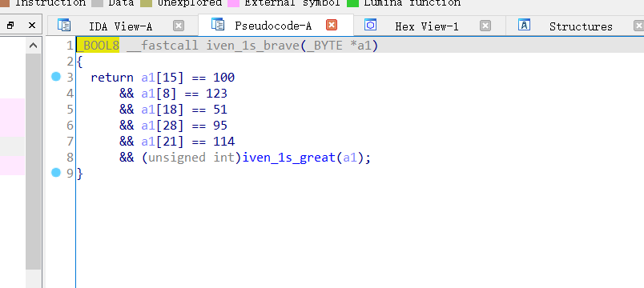
Task: Click the value 51 on line 5
Action: click(220, 110)
